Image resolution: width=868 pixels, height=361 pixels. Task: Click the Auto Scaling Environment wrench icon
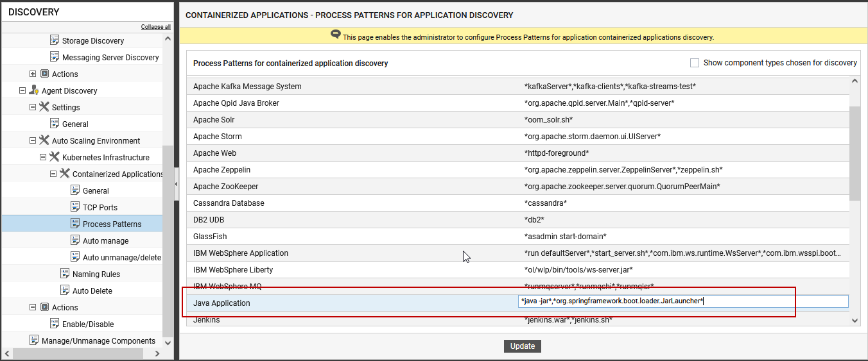point(44,140)
